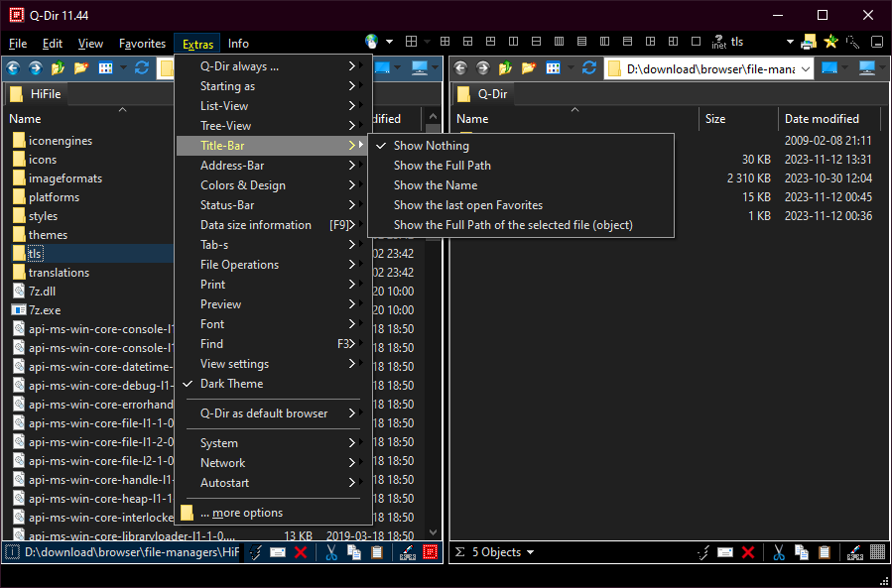
Task: Click the Back arrow in left pane
Action: tap(14, 68)
